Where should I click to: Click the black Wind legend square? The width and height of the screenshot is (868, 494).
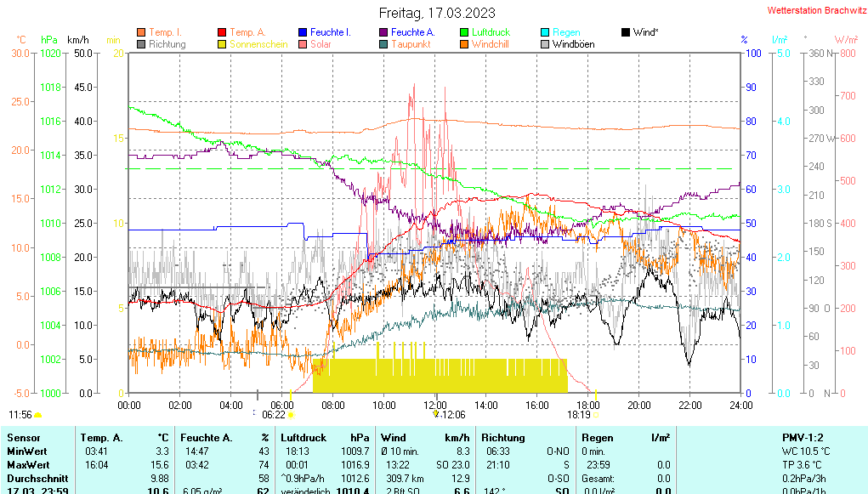click(626, 32)
